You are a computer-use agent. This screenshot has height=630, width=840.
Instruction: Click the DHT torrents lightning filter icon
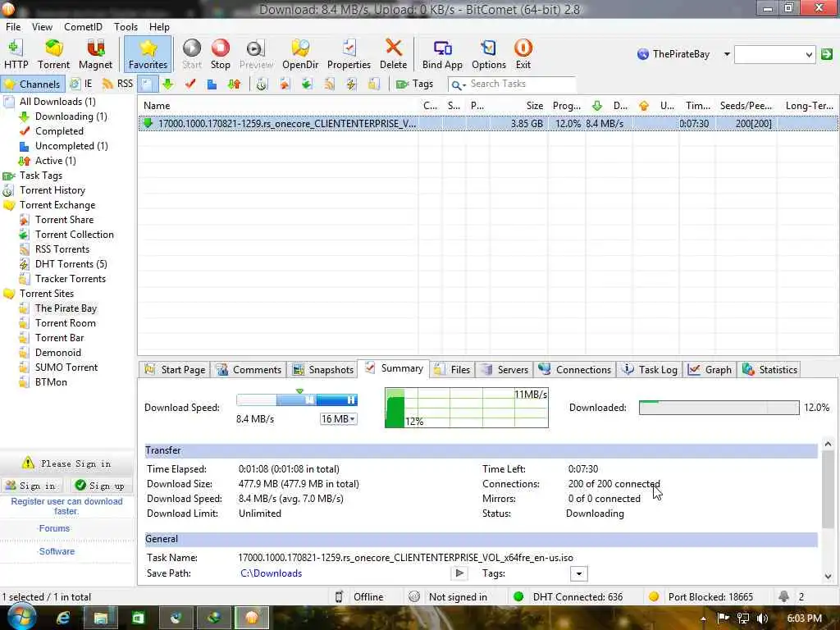pos(351,84)
